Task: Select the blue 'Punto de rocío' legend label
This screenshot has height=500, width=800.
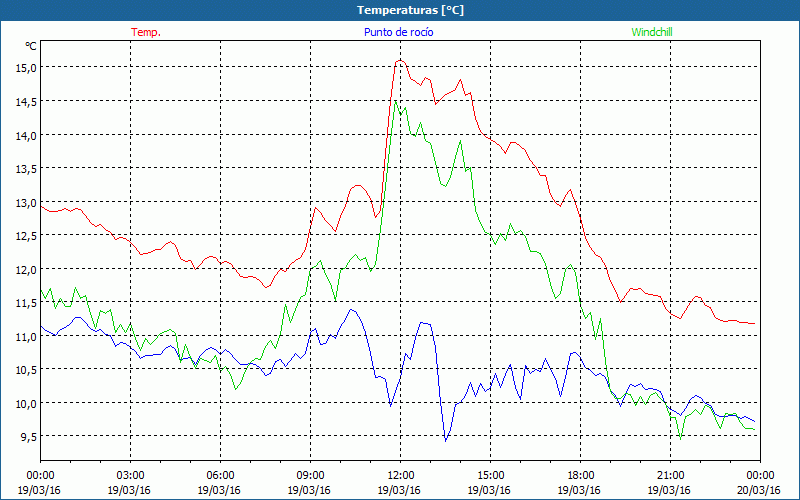Action: pos(398,32)
